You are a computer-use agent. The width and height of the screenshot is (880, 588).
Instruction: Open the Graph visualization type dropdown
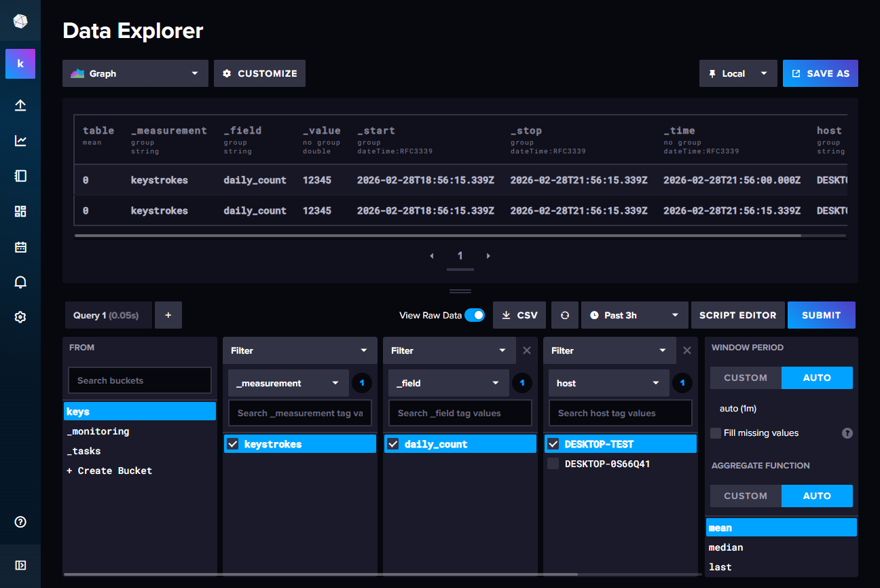click(135, 73)
